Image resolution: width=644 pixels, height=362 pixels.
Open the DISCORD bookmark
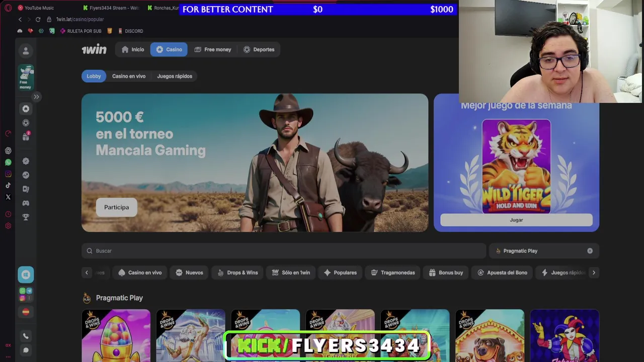click(130, 31)
